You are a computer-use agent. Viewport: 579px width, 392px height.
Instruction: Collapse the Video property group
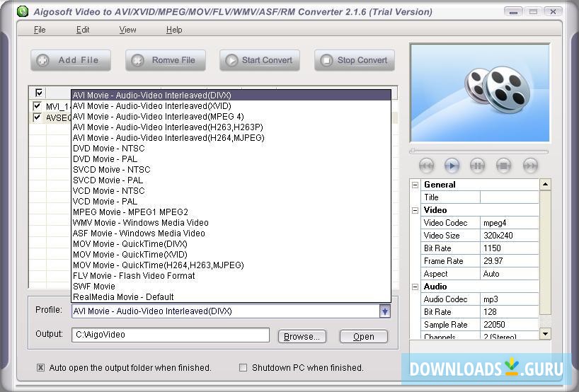coord(415,210)
